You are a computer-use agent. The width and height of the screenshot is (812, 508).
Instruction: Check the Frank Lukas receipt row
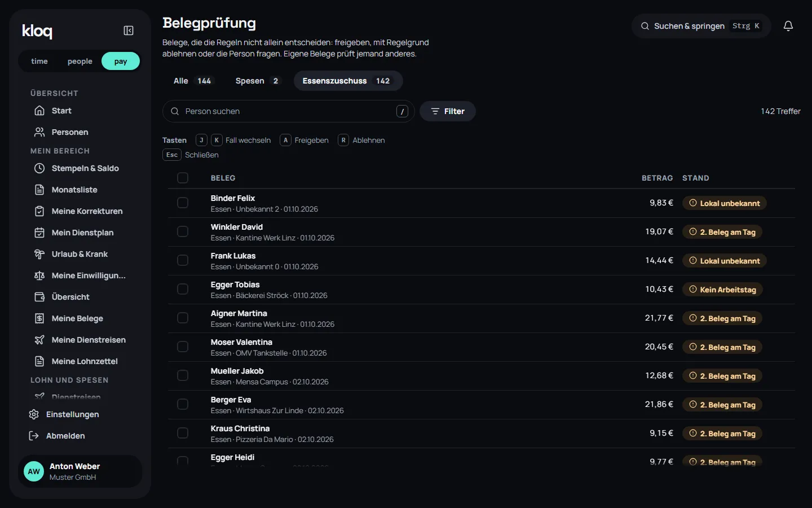183,260
